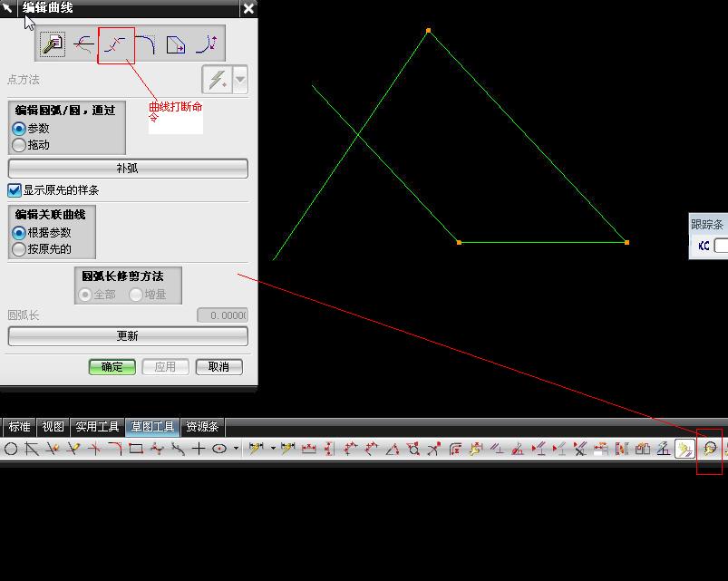Click the 应用 button
728x581 pixels.
pyautogui.click(x=166, y=367)
